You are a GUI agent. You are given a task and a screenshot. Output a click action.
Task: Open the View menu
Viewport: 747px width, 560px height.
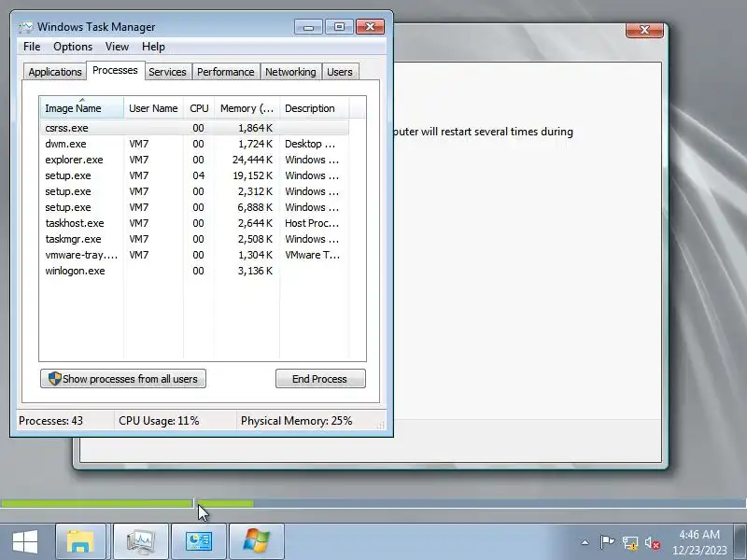(118, 47)
